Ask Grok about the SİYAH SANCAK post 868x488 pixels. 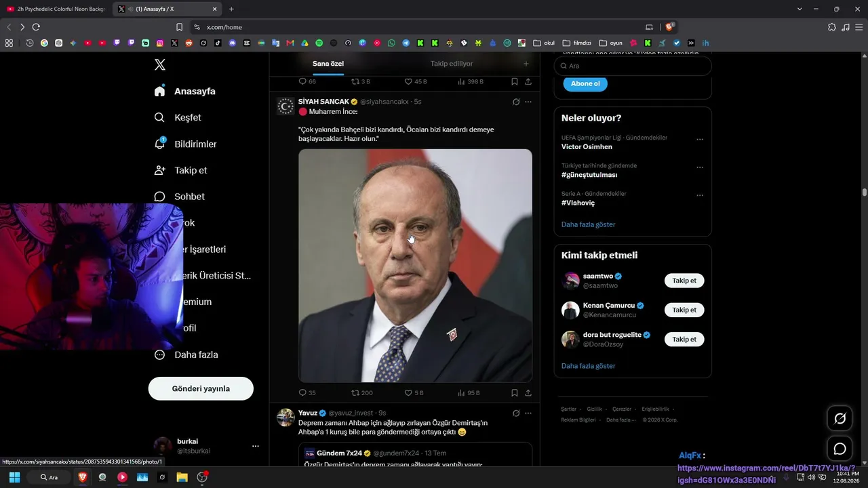pos(516,102)
